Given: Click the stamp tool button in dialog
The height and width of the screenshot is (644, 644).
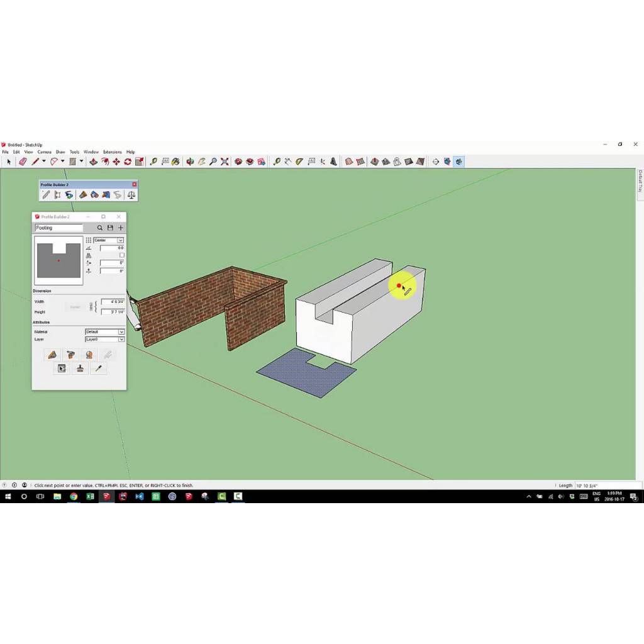Looking at the screenshot, I should tap(80, 369).
